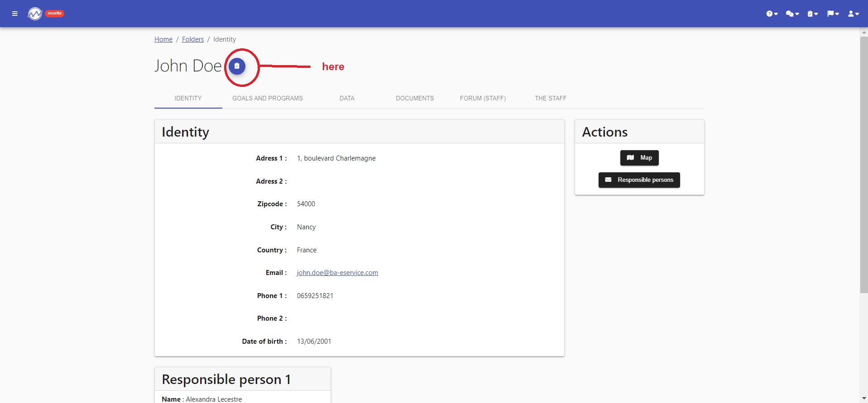Click the Identity card heading

185,132
